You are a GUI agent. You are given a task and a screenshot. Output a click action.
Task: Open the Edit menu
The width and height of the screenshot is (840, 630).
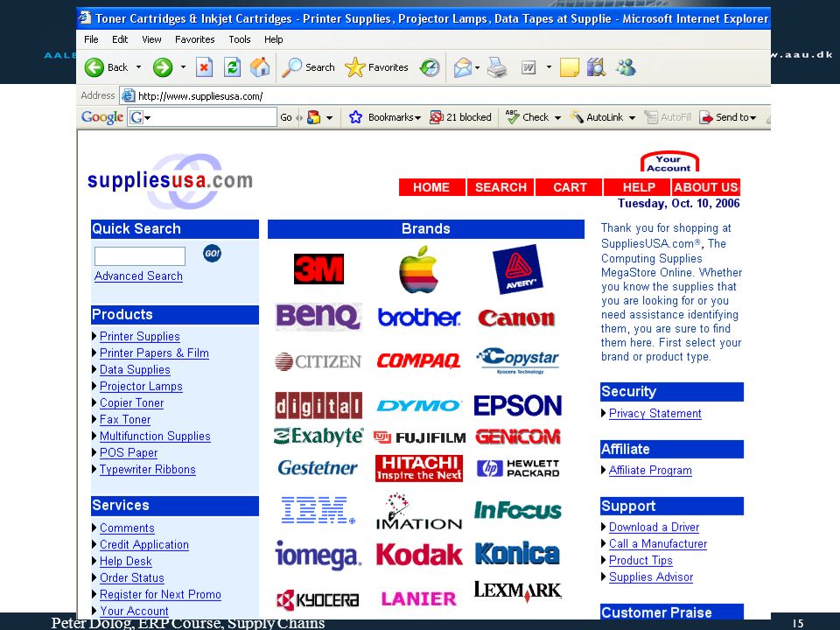(120, 39)
